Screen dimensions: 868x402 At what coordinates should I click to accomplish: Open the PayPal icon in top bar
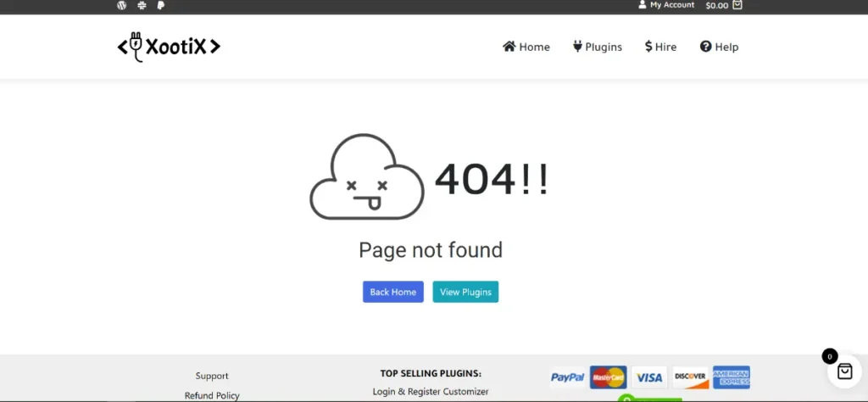160,6
